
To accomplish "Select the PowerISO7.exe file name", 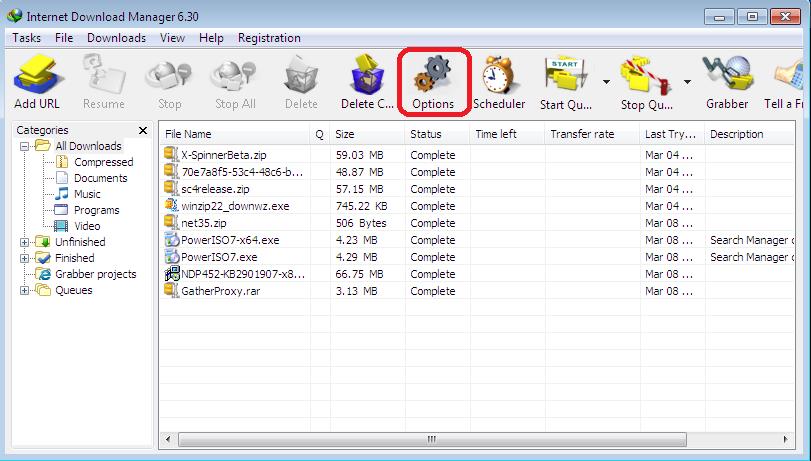I will click(x=219, y=257).
